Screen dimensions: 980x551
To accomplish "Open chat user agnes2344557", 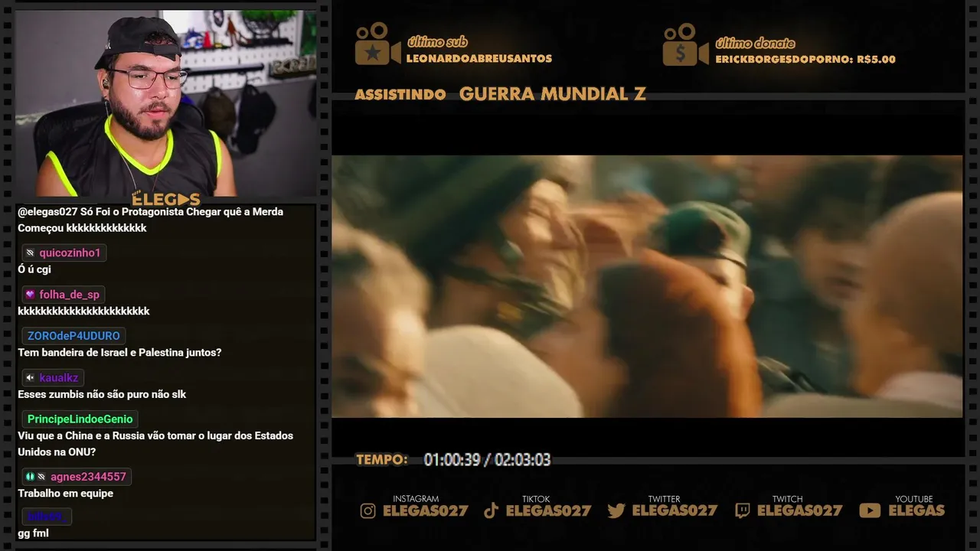I will point(88,477).
